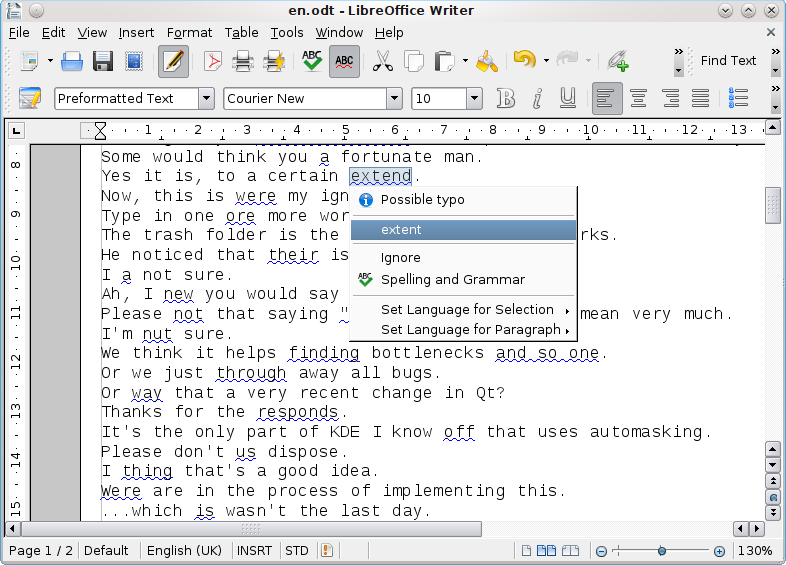Viewport: 786px width, 565px height.
Task: Open the Spelling and Grammar check icon
Action: point(313,62)
